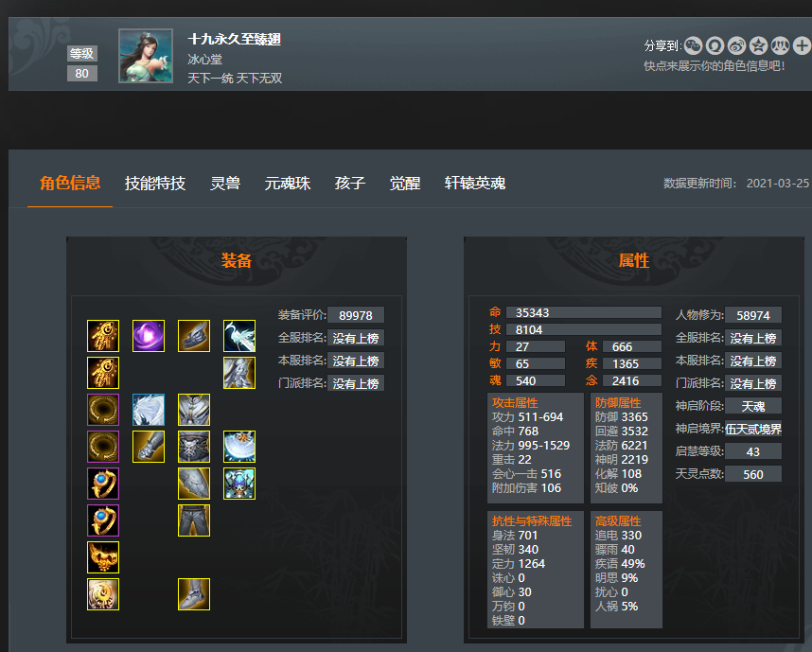Click the golden mask equipment icon

pos(103,557)
